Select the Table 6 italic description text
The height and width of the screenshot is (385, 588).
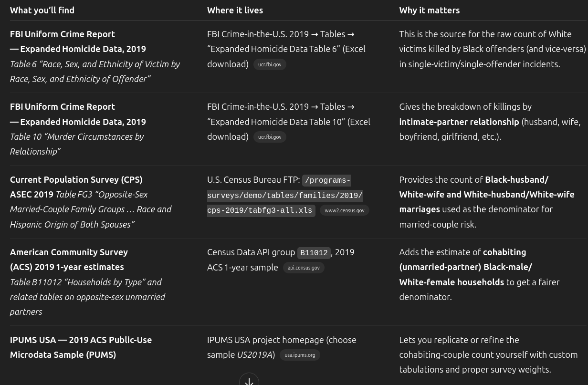coord(95,72)
